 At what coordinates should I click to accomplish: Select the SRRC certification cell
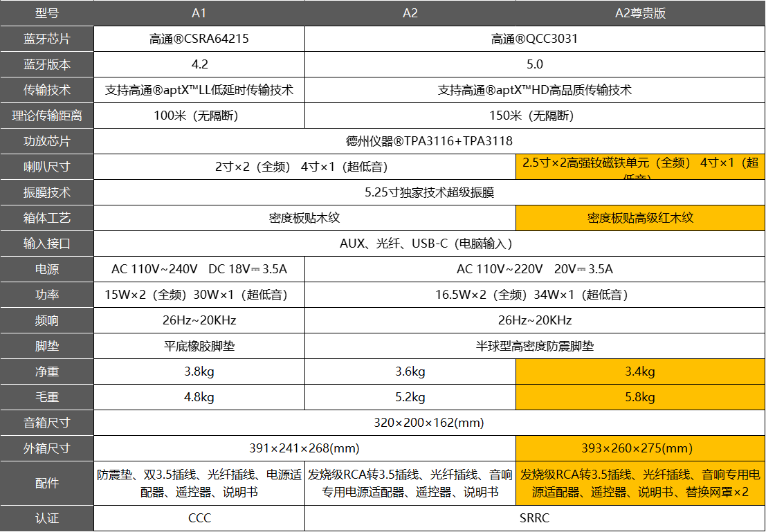(x=535, y=518)
